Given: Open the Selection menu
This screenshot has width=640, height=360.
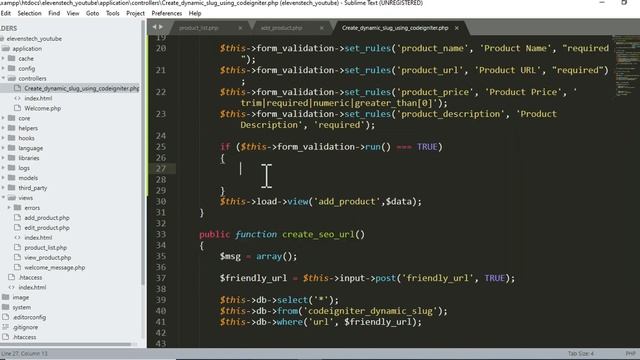Looking at the screenshot, I should [x=29, y=13].
